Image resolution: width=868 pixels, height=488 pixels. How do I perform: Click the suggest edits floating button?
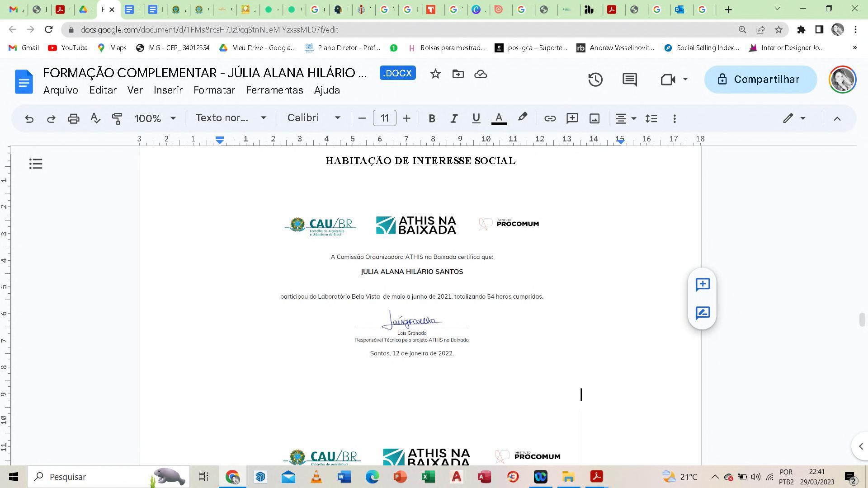[x=703, y=313]
